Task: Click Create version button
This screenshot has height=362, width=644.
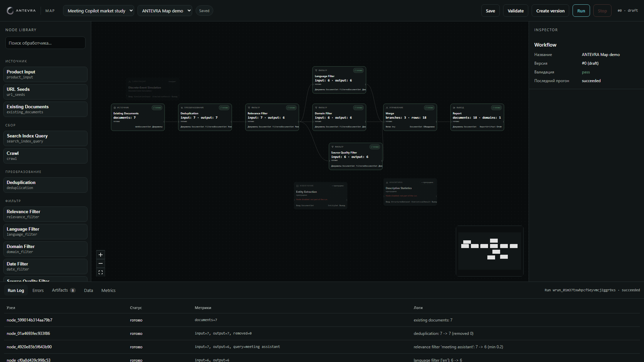Action: pyautogui.click(x=550, y=11)
